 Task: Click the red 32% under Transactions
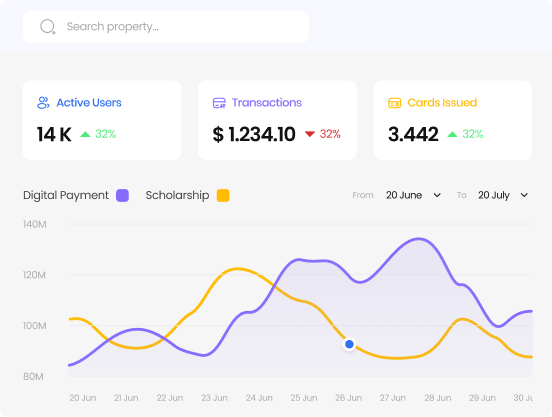pyautogui.click(x=330, y=134)
